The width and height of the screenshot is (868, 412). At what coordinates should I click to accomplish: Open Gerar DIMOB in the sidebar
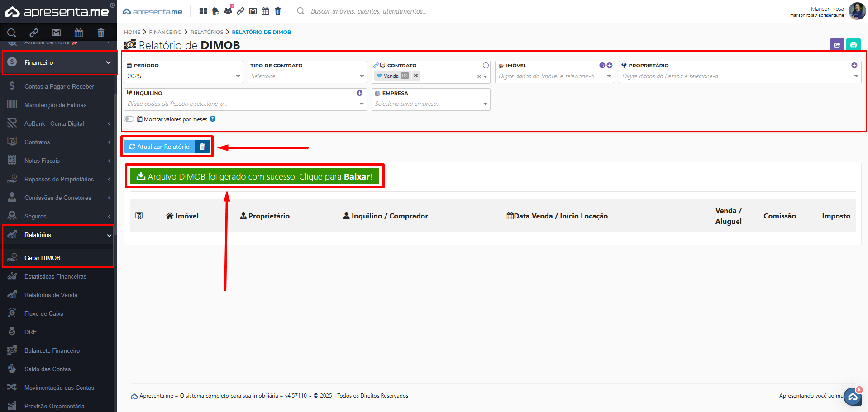pyautogui.click(x=43, y=258)
